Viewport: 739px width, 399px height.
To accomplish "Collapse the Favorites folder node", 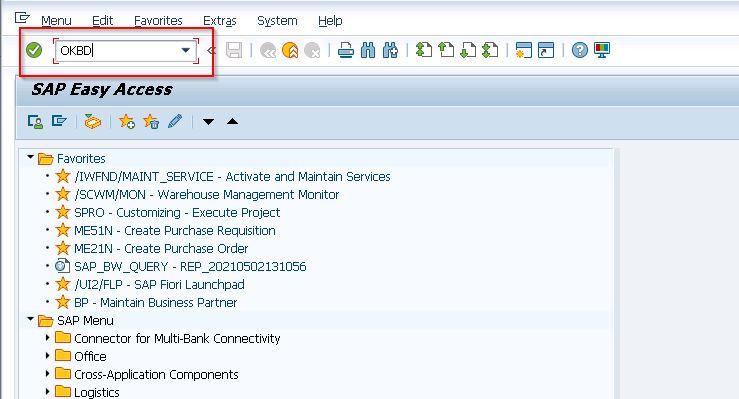I will tap(31, 157).
